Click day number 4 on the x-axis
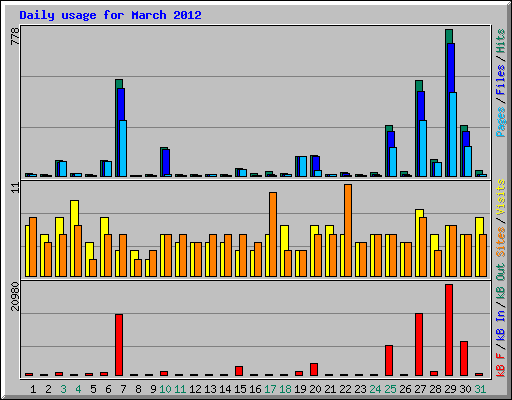 pos(78,389)
